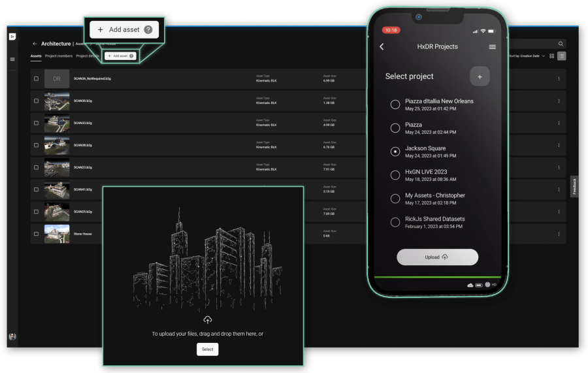
Task: Select the RickJs Shared Datasets radio button
Action: pyautogui.click(x=395, y=222)
